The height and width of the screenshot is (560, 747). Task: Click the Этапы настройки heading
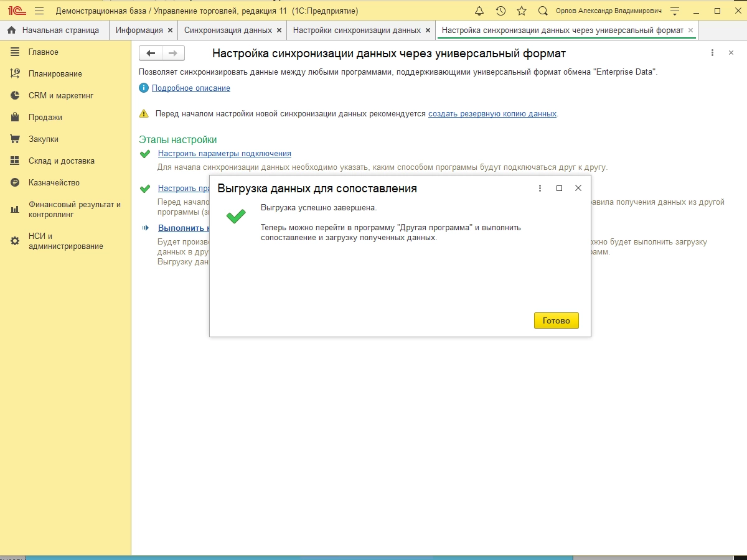tap(178, 140)
